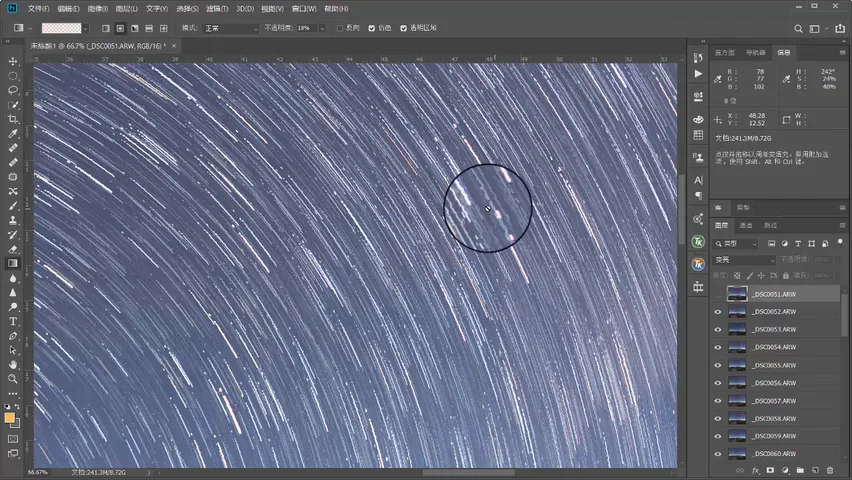This screenshot has width=852, height=480.
Task: Hide the _DSC0052.ARW layer
Action: (718, 312)
